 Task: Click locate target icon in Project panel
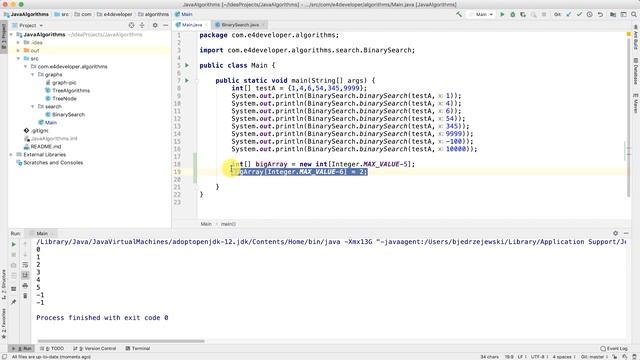(131, 25)
